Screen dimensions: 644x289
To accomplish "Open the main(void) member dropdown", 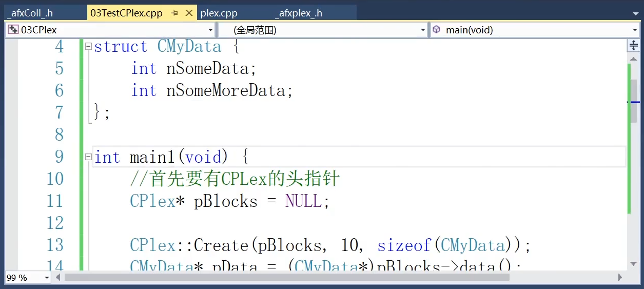I will pyautogui.click(x=635, y=30).
